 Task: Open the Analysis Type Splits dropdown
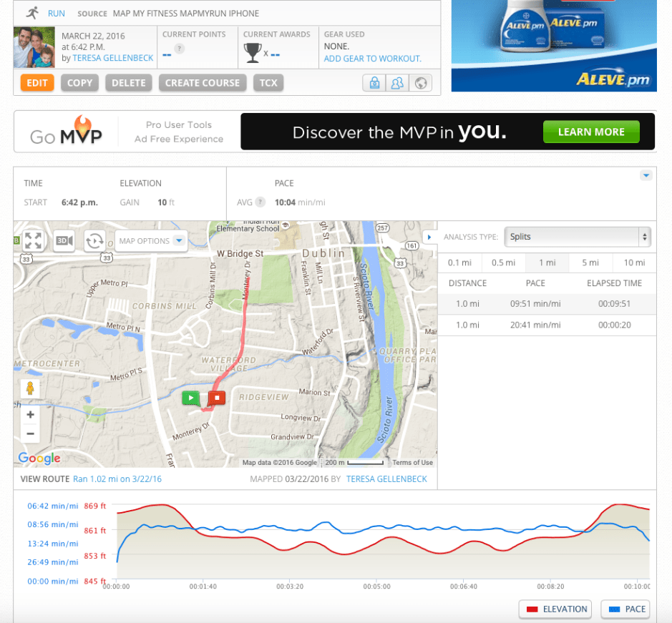pos(577,237)
